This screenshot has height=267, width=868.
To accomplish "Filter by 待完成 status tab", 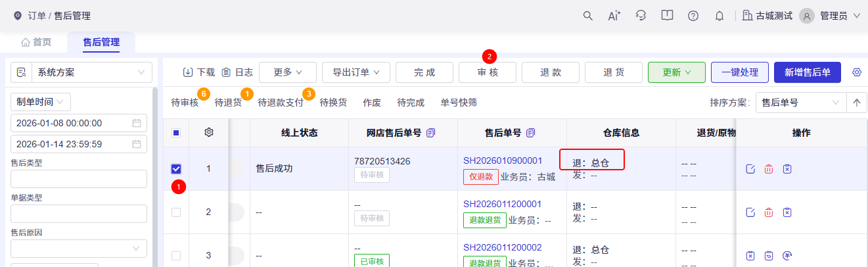I will click(x=411, y=103).
